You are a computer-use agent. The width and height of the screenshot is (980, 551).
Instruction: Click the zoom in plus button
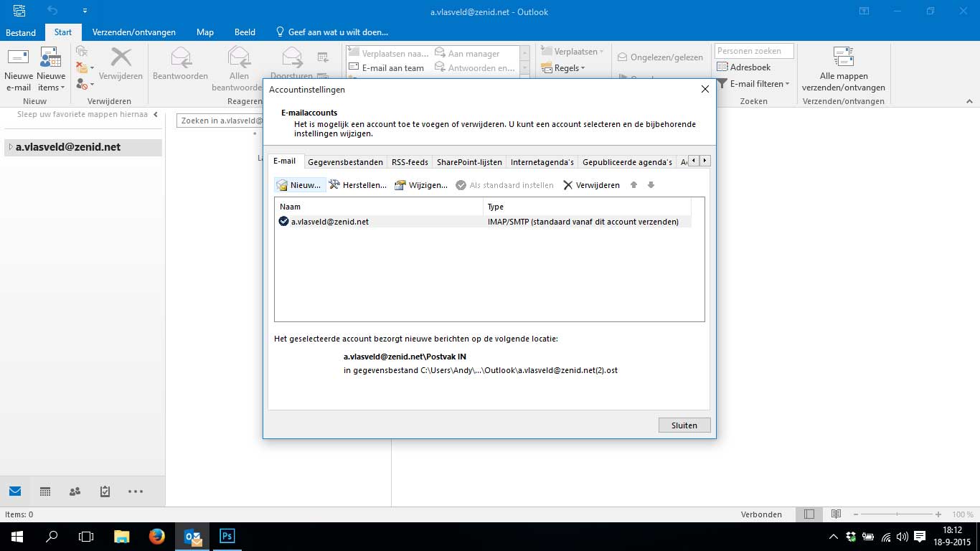tap(938, 514)
